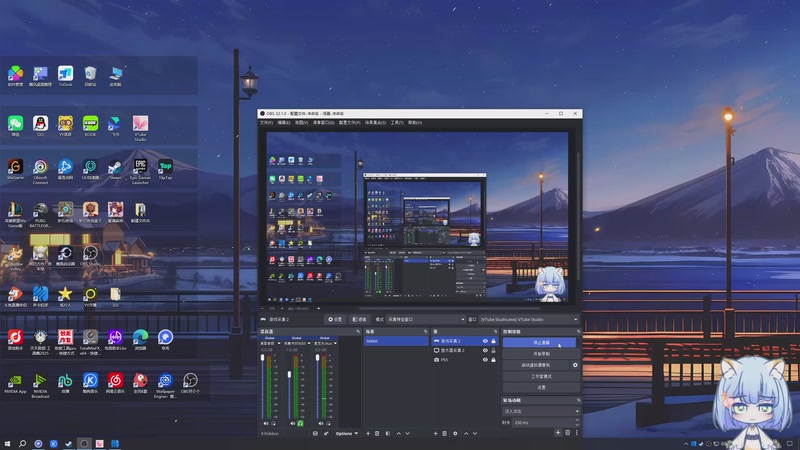This screenshot has height=450, width=800.
Task: Expand desktop audio channel dropdown arrow
Action: tap(280, 343)
